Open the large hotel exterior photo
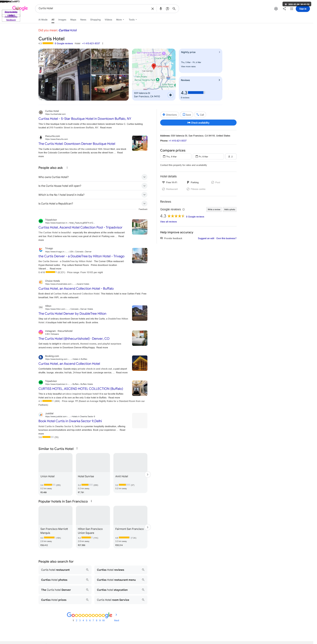The image size is (317, 644). (64, 75)
